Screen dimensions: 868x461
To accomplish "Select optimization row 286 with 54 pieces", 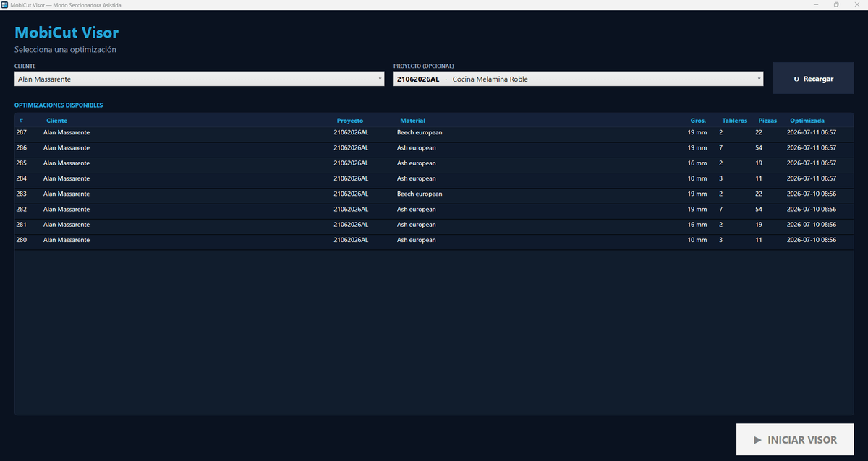I will 434,147.
